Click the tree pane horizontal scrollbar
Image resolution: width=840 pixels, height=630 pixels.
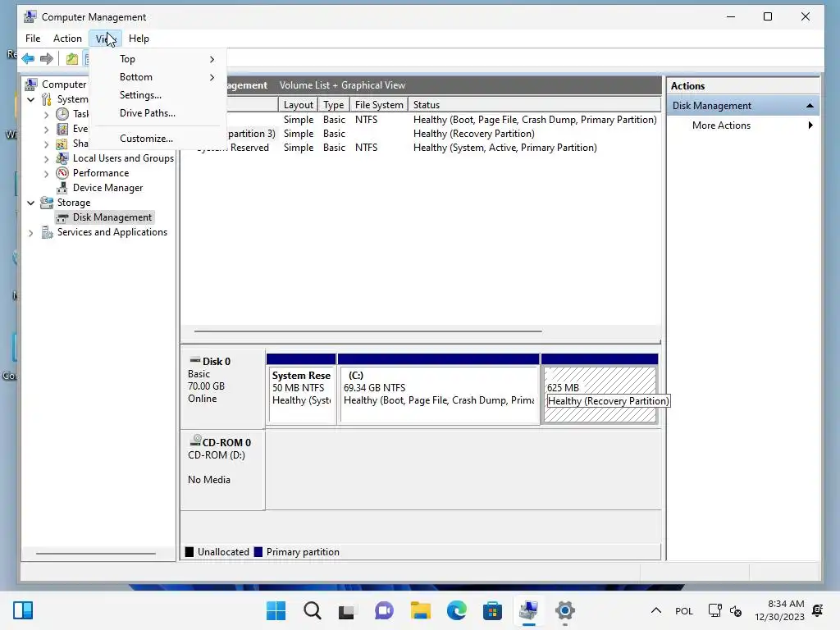(x=95, y=554)
